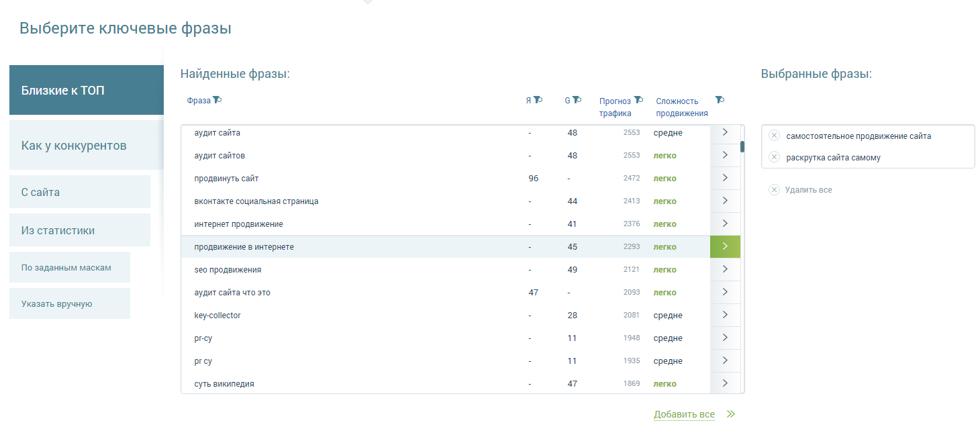Open the Близкие к ТОП tab
Screen dimensions: 980x435
87,91
